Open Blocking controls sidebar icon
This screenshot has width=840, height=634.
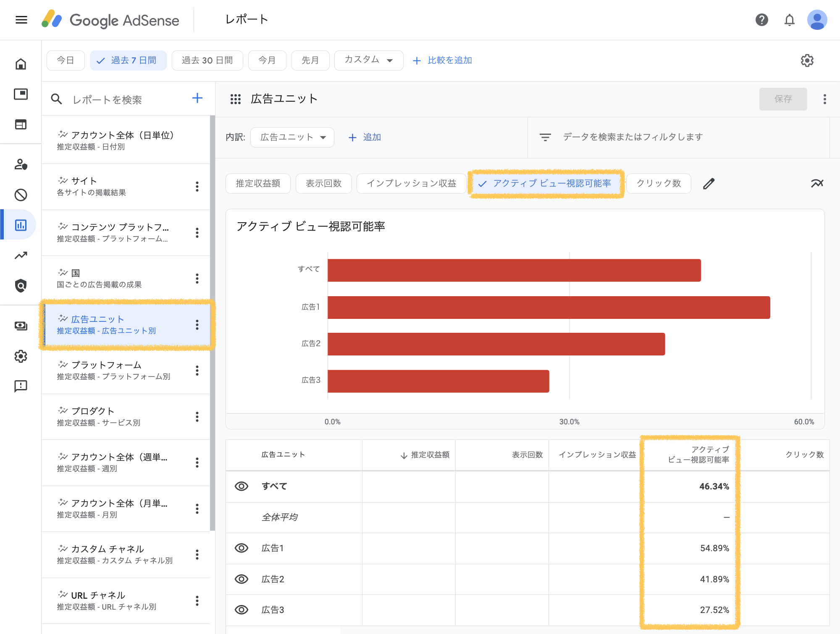[x=21, y=195]
